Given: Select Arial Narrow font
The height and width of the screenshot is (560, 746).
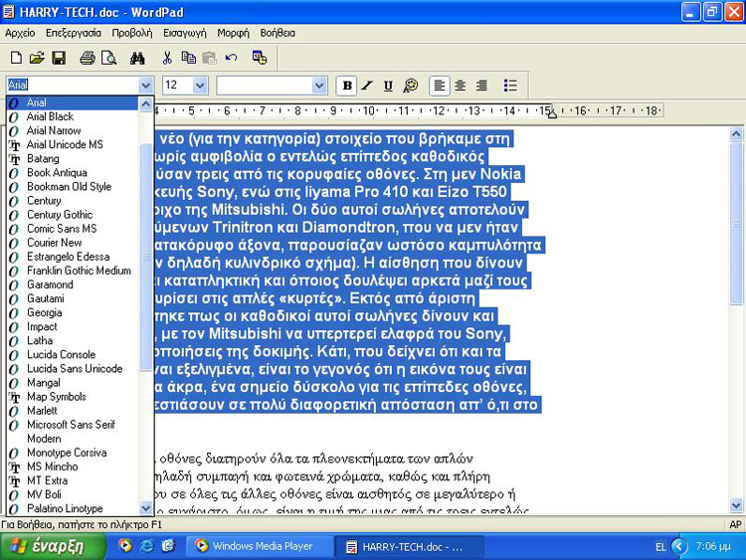Looking at the screenshot, I should [x=73, y=130].
